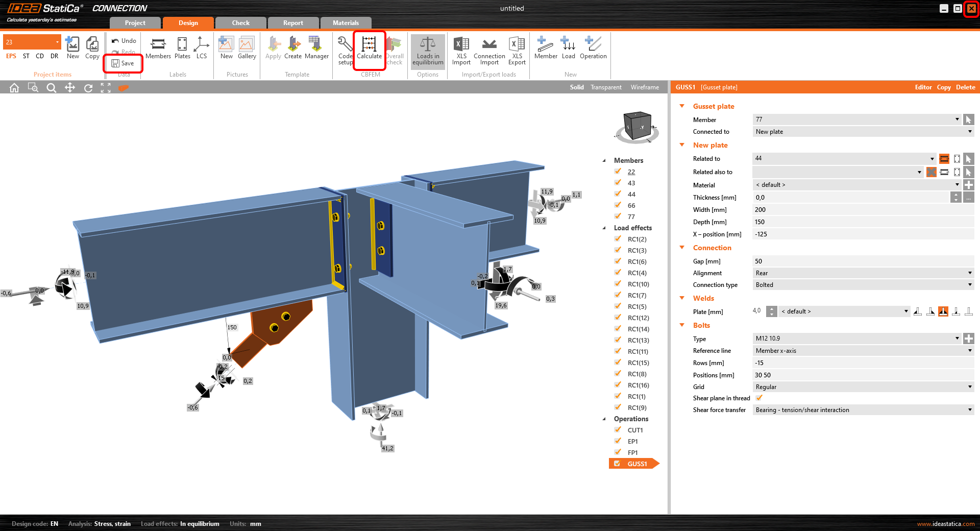Collapse the Welds section
Viewport: 980px width, 531px height.
(x=682, y=298)
